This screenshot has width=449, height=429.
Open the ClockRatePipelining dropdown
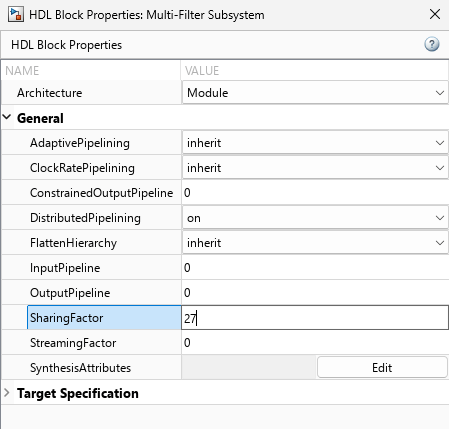pyautogui.click(x=315, y=168)
